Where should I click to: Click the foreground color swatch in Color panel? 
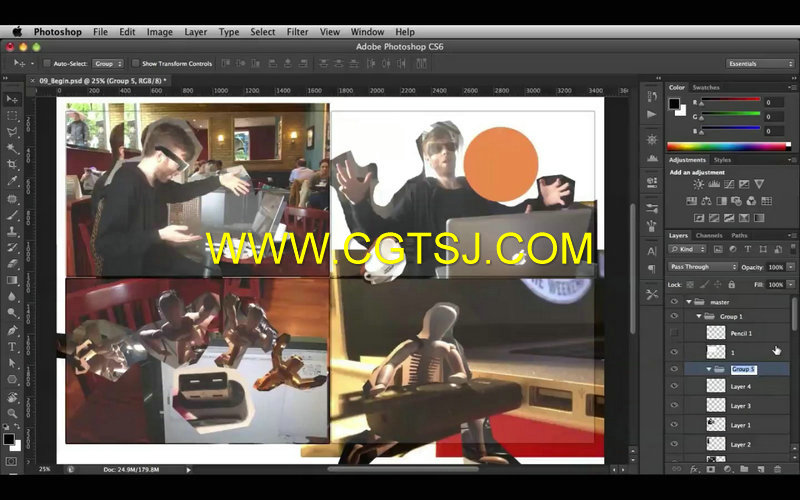tap(674, 104)
